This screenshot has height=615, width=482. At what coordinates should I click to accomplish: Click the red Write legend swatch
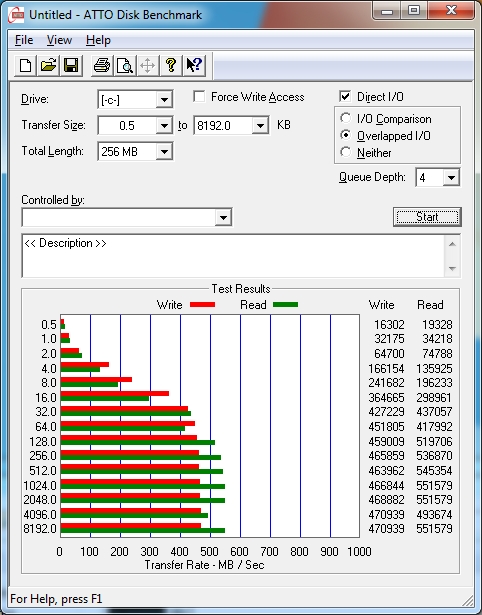point(202,305)
